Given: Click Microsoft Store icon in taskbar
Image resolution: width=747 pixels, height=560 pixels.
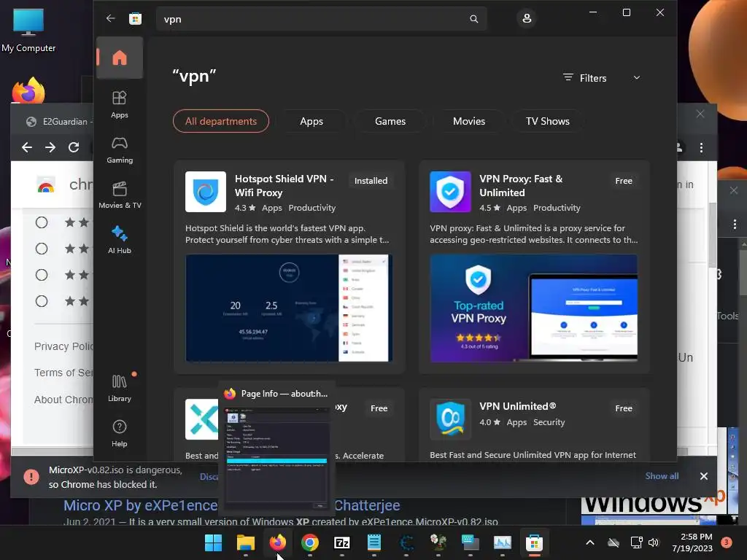Looking at the screenshot, I should click(x=535, y=542).
